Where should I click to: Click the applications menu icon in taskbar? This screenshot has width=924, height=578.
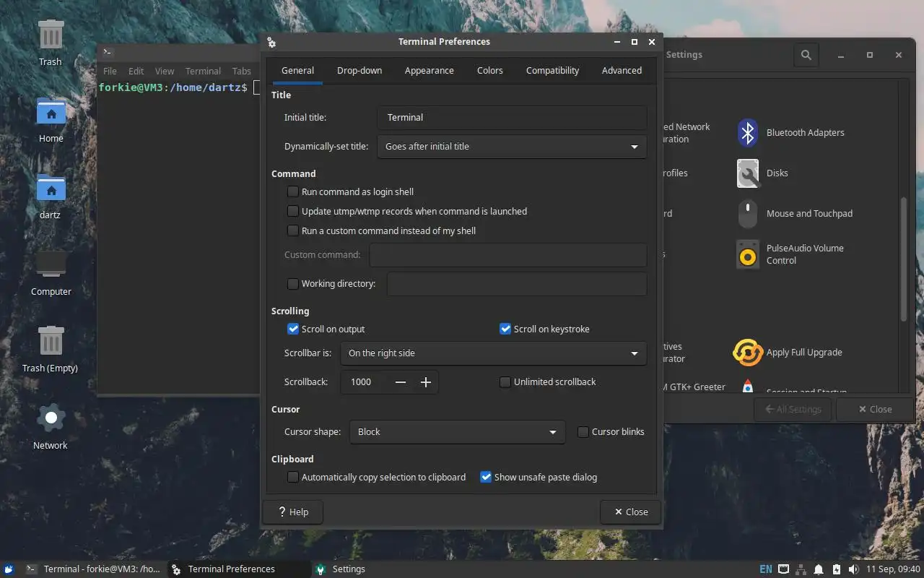tap(9, 569)
